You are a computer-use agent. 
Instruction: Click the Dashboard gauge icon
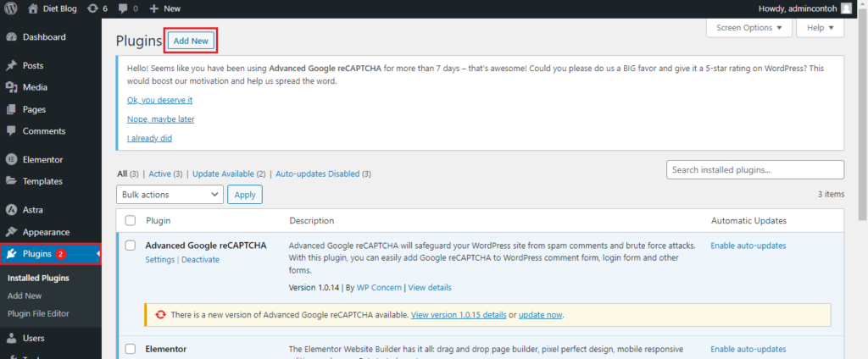pos(11,37)
